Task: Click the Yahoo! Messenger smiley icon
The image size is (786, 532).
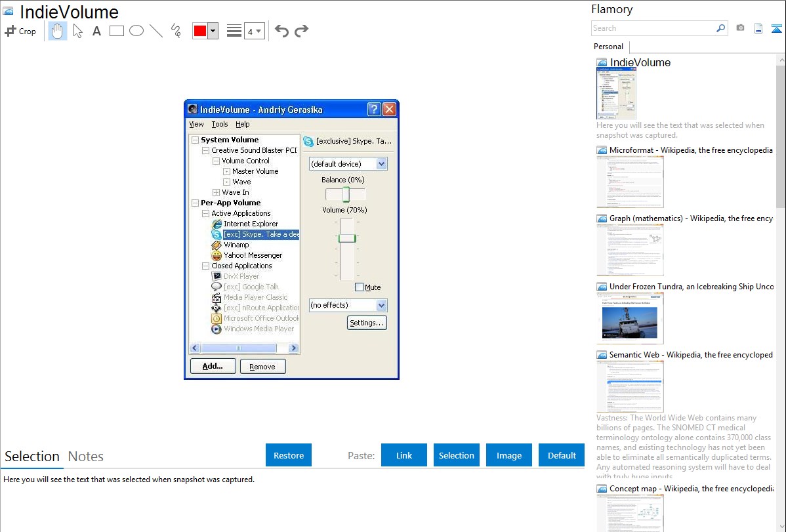Action: [217, 255]
